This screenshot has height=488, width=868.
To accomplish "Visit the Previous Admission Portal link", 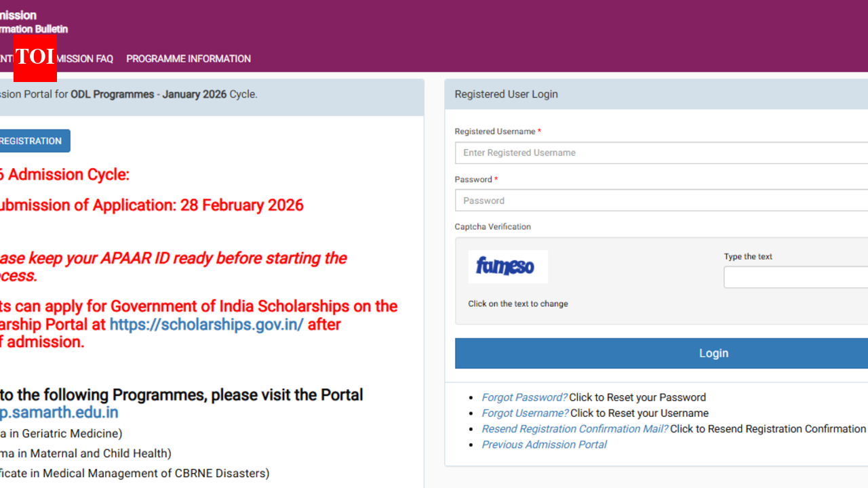I will pyautogui.click(x=544, y=445).
